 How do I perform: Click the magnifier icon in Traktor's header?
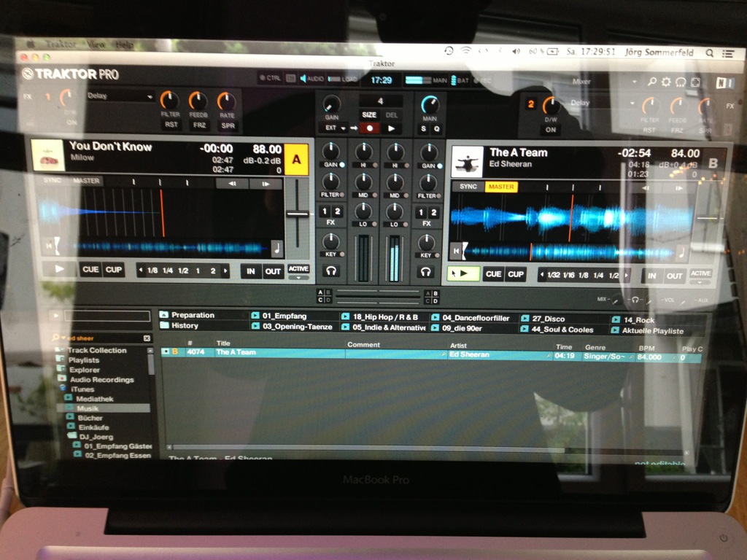[651, 82]
